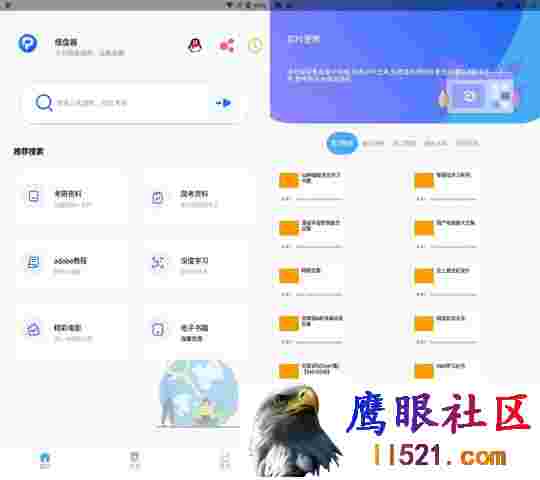Viewport: 540px width, 480px height.
Task: Tap the tablet icon beside 考研资料
Action: (x=33, y=196)
